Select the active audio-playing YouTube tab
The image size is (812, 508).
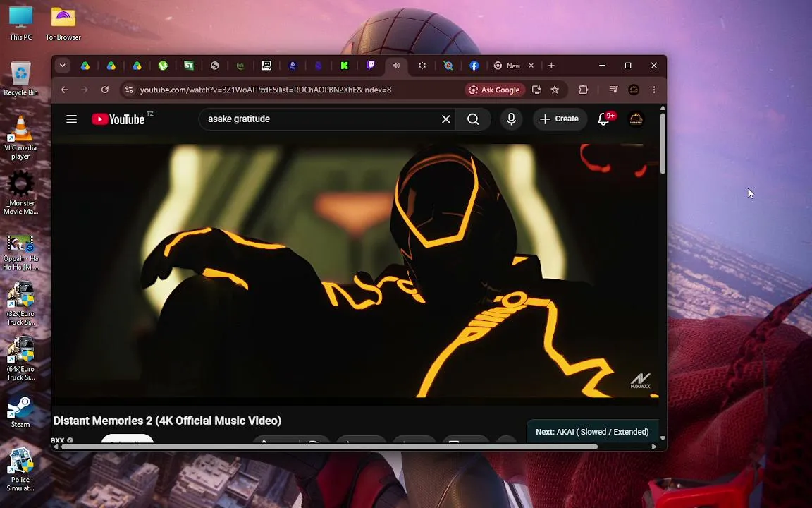pyautogui.click(x=396, y=66)
